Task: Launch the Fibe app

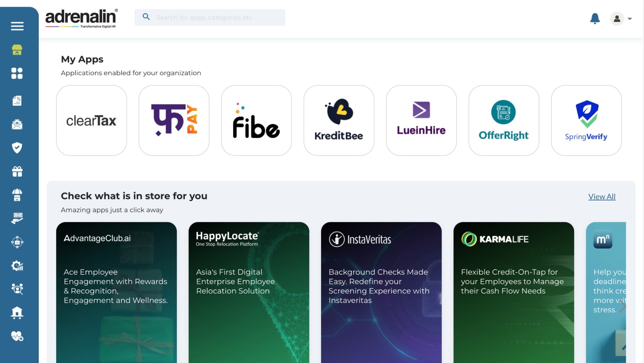Action: (x=256, y=120)
